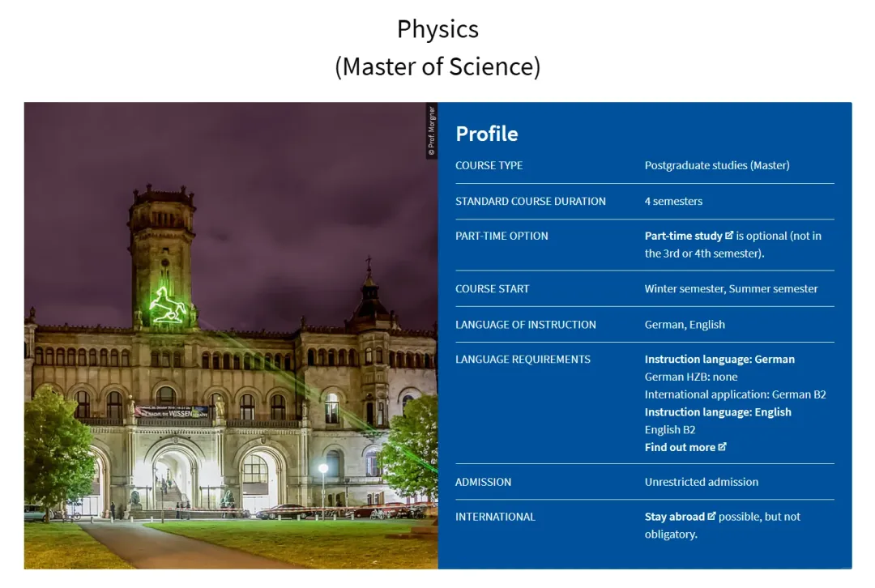
Task: Click the Postgraduate studies (Master) value
Action: (717, 165)
